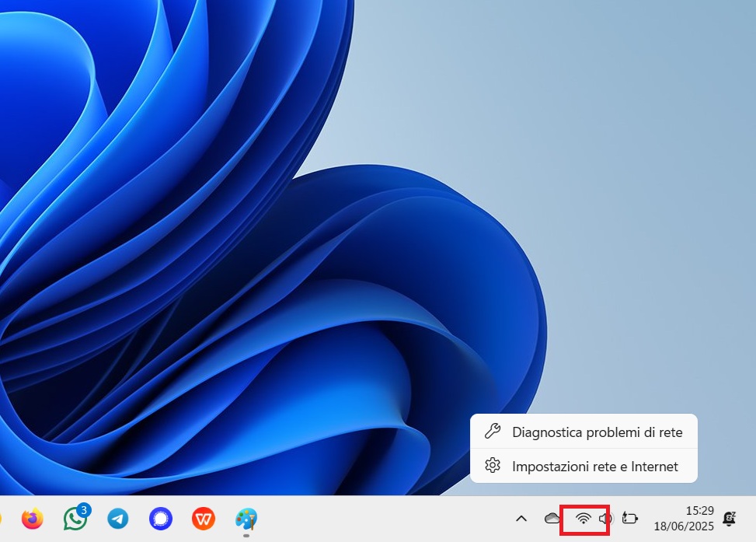The height and width of the screenshot is (542, 756).
Task: Open Firefox from the taskbar
Action: pos(33,519)
